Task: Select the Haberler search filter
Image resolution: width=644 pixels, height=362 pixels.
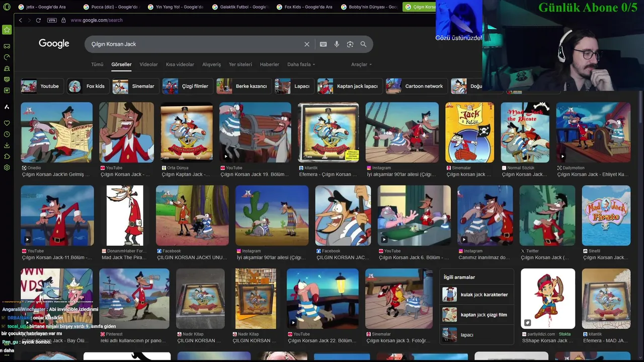Action: [x=269, y=64]
